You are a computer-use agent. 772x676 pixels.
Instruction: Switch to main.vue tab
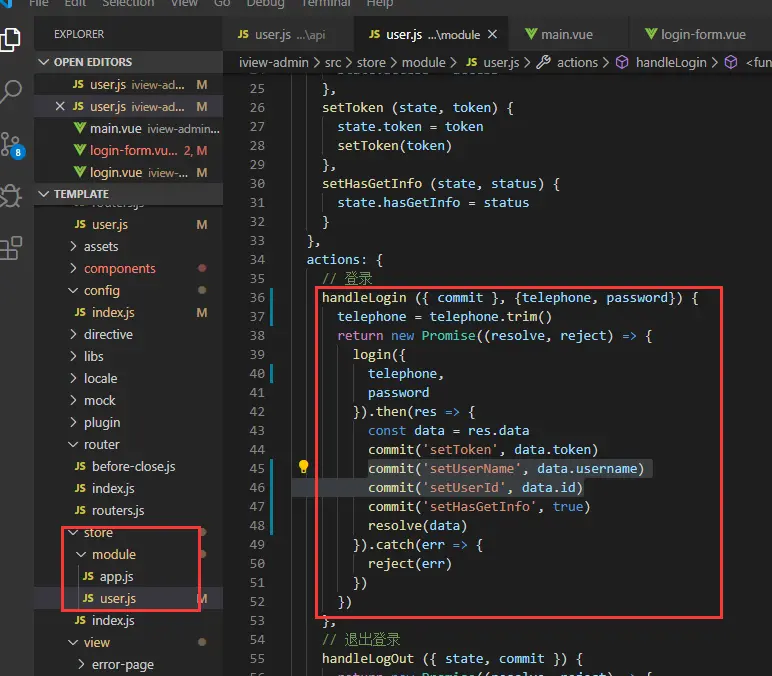pos(568,34)
